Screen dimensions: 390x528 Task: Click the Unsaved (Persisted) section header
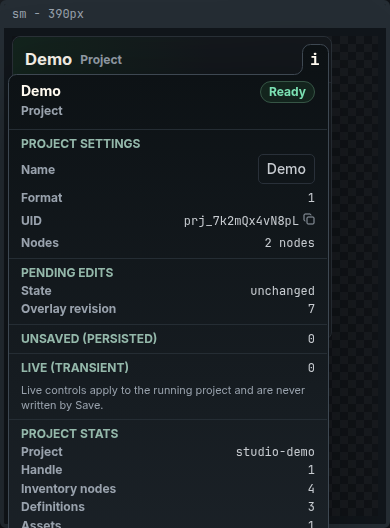click(x=89, y=339)
